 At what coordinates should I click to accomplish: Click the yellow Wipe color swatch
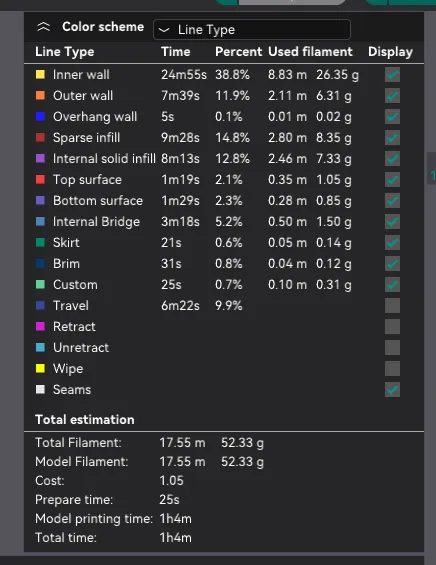[40, 369]
